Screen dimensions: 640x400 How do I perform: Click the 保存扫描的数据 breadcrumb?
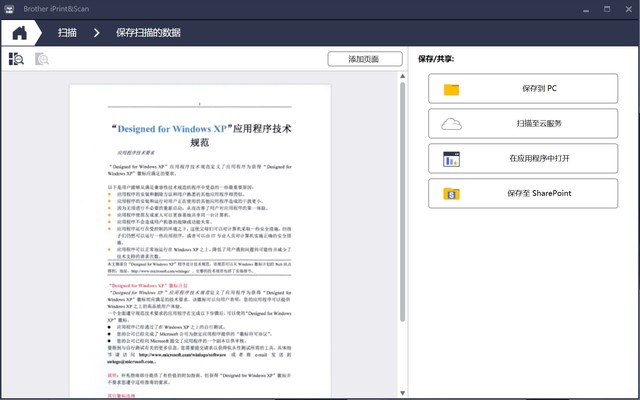pos(148,33)
